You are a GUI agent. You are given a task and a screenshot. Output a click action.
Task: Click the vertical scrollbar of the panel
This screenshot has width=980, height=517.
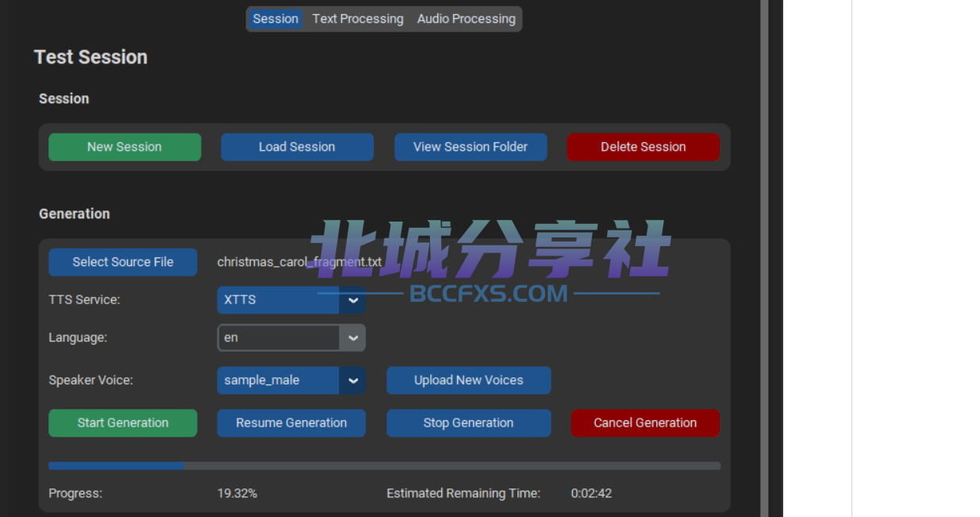pos(765,258)
